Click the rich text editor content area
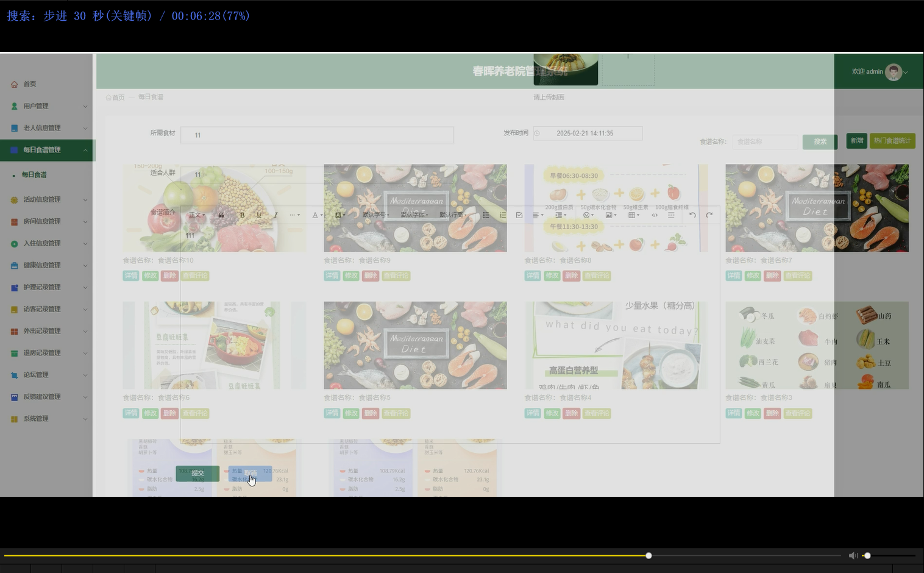Screen dimensions: 924x573 point(450,333)
